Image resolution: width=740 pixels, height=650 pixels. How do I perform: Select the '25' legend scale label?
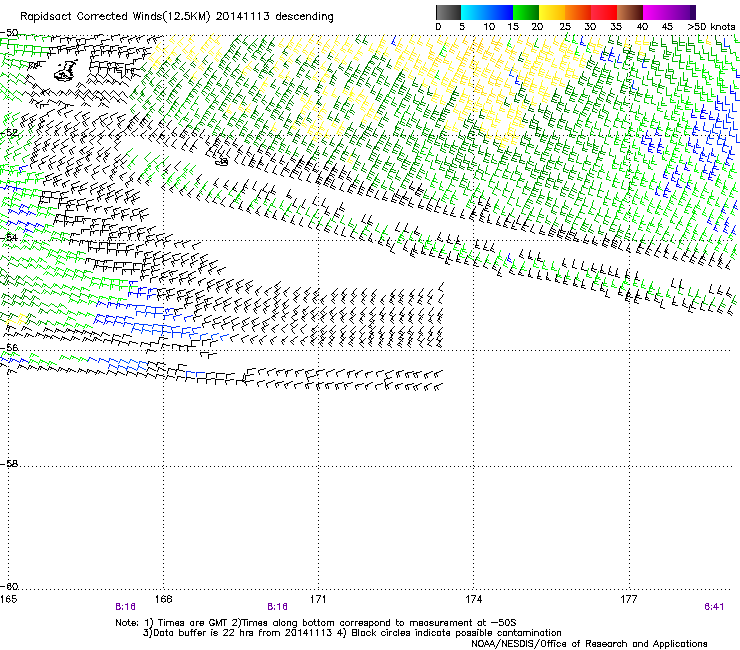point(565,27)
